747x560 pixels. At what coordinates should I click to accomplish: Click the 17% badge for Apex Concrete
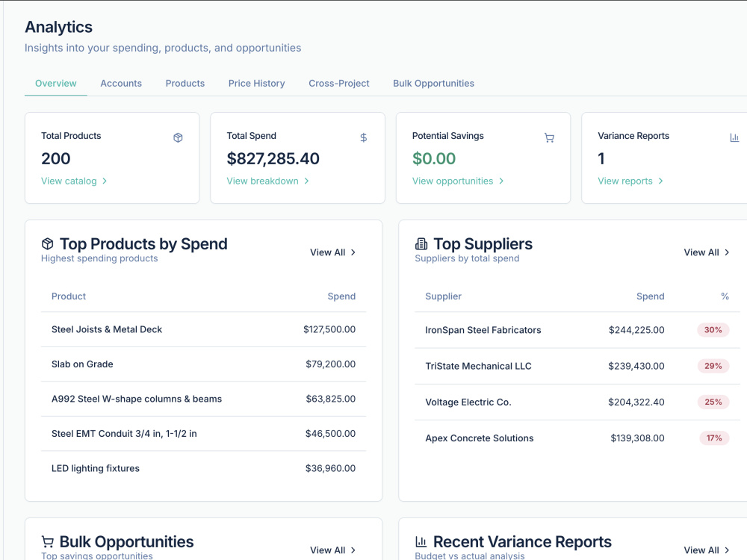[x=714, y=438]
